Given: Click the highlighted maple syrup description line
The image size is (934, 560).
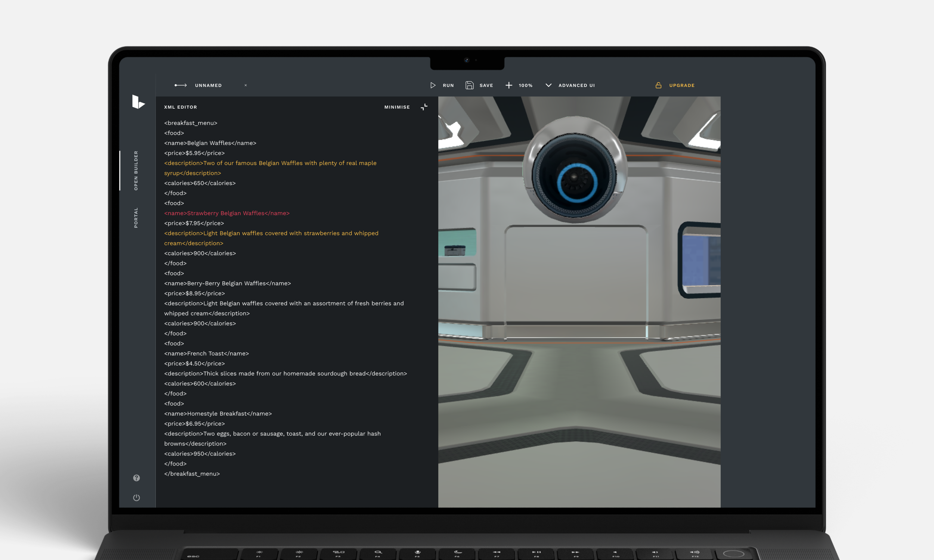Looking at the screenshot, I should coord(270,168).
